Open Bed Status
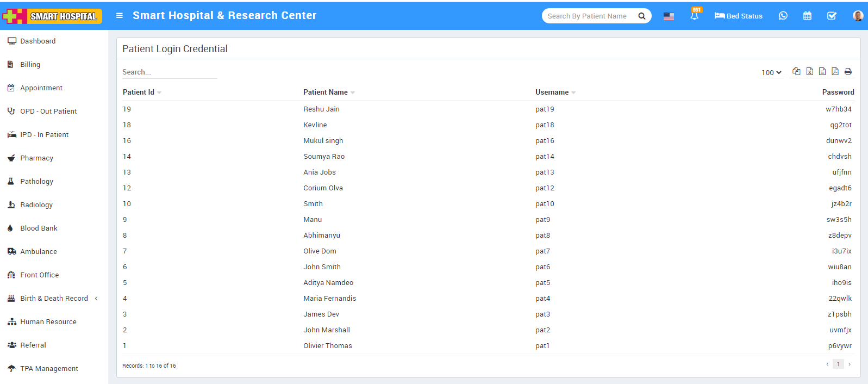868x384 pixels. 738,16
